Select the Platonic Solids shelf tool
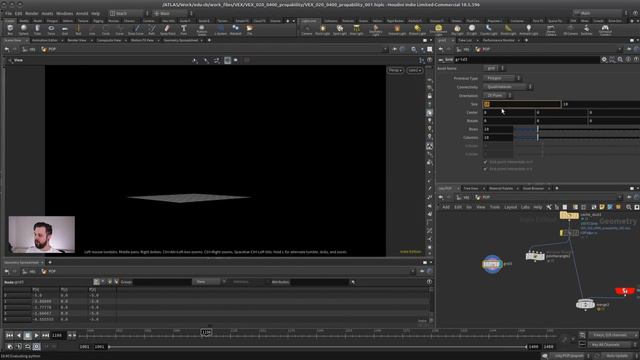The width and height of the screenshot is (640, 360). [x=202, y=29]
